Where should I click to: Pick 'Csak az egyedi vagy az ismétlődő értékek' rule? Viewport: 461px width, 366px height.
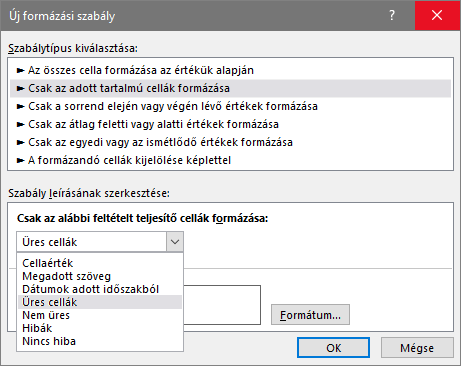tap(230, 142)
